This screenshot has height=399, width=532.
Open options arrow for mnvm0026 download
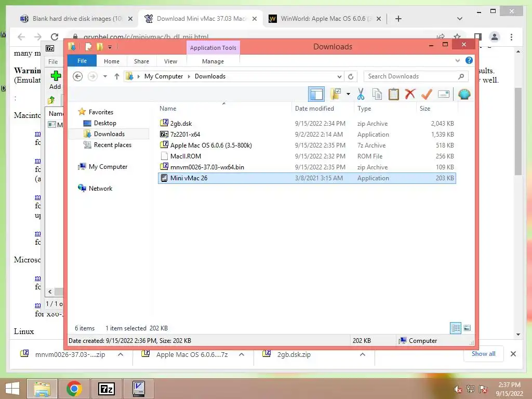[x=120, y=354]
